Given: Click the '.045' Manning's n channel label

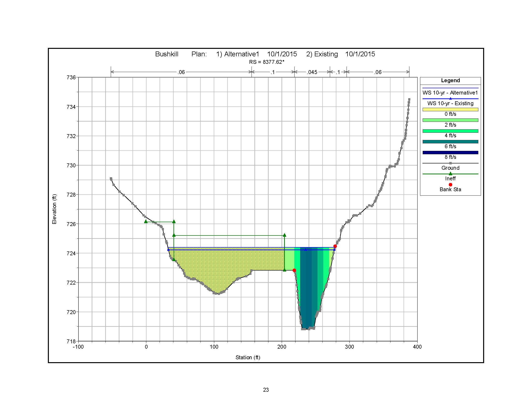Looking at the screenshot, I should click(x=312, y=72).
